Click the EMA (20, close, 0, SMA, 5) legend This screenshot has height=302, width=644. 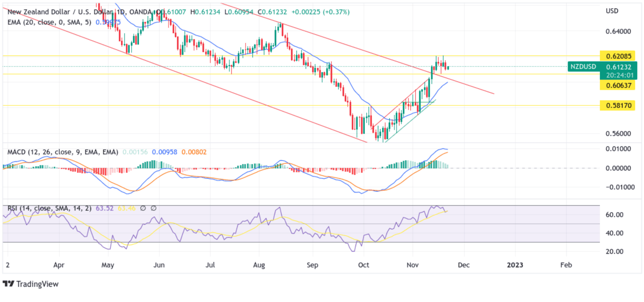pos(49,22)
